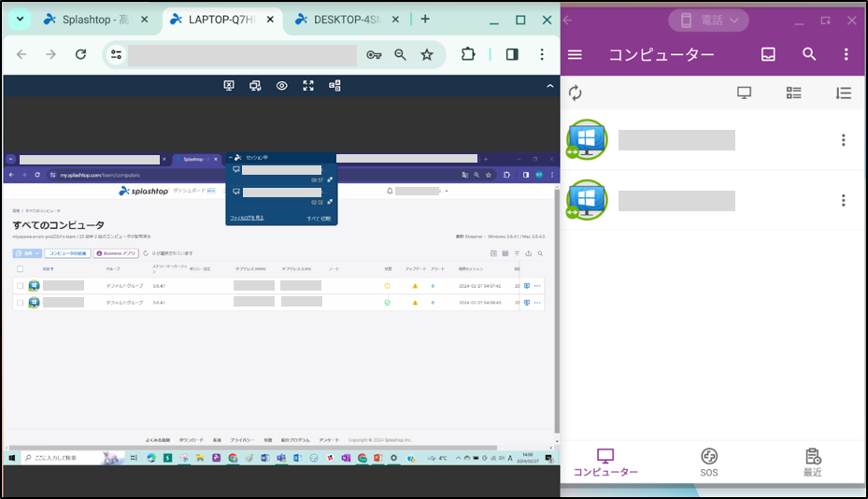The width and height of the screenshot is (868, 499).
Task: Open the Settings gear in the remote taskbar
Action: (x=393, y=458)
